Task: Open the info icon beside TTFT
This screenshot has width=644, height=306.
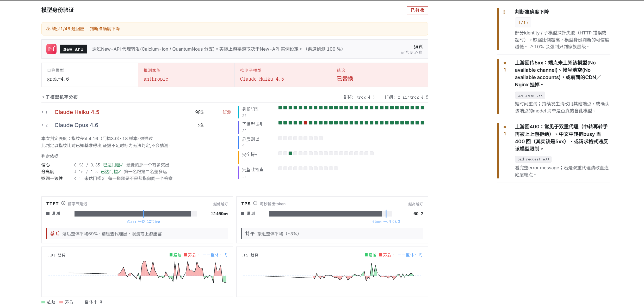Action: [63, 203]
